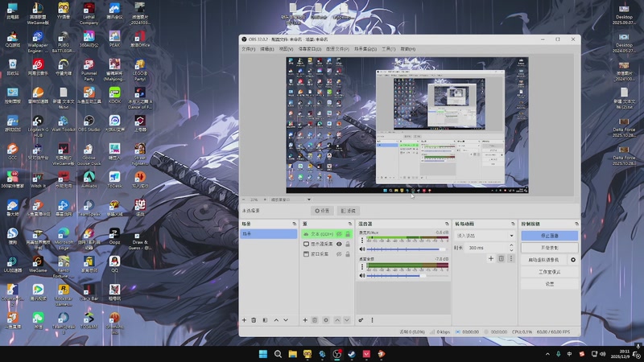
Task: Open 设置 button in controls panel
Action: (550, 284)
